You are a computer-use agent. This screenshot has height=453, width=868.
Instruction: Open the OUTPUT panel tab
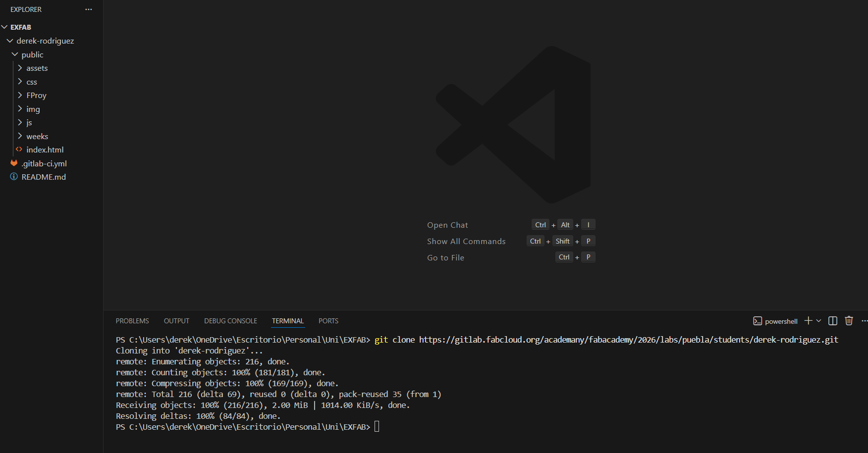click(x=176, y=321)
